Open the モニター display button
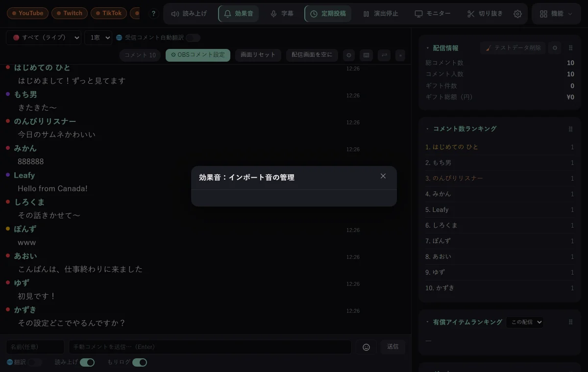588x372 pixels. [433, 14]
